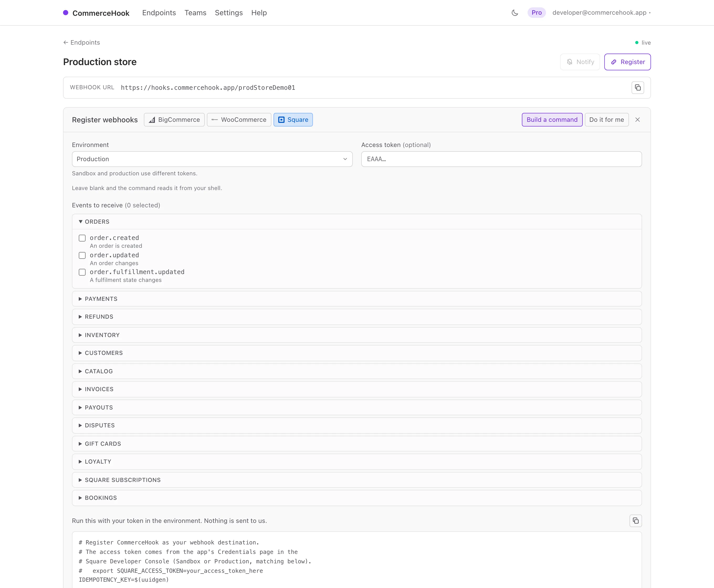This screenshot has width=714, height=588.
Task: Select the Square platform tab
Action: [293, 119]
